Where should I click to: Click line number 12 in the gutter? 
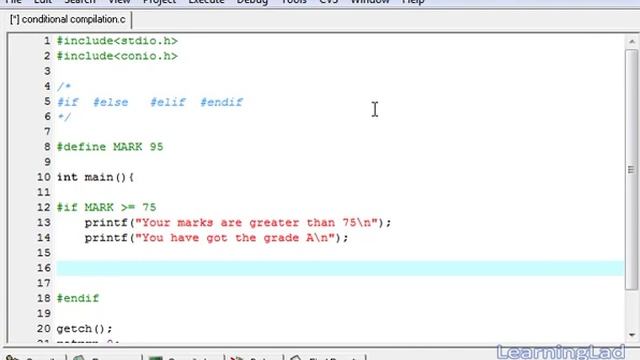44,207
